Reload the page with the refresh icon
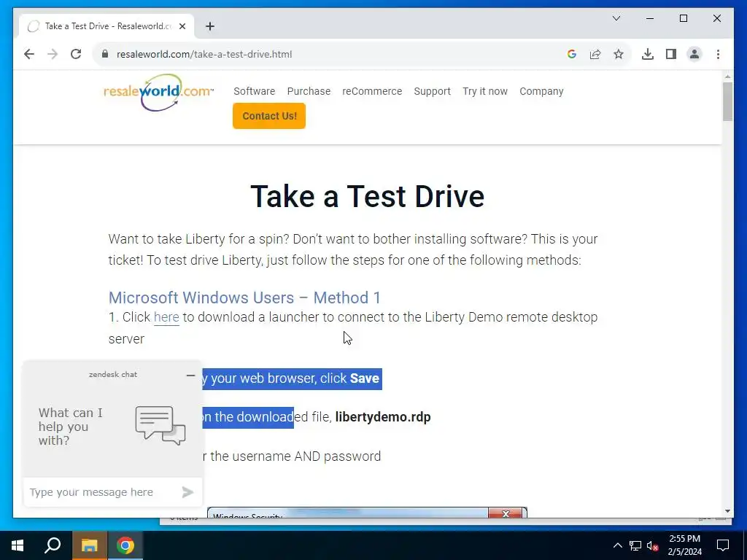Screen dimensions: 747x560 (x=76, y=54)
